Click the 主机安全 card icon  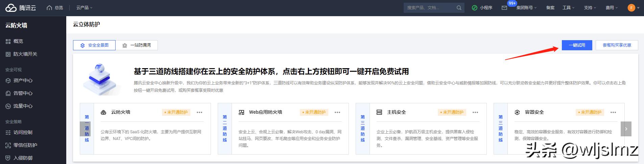[379, 112]
